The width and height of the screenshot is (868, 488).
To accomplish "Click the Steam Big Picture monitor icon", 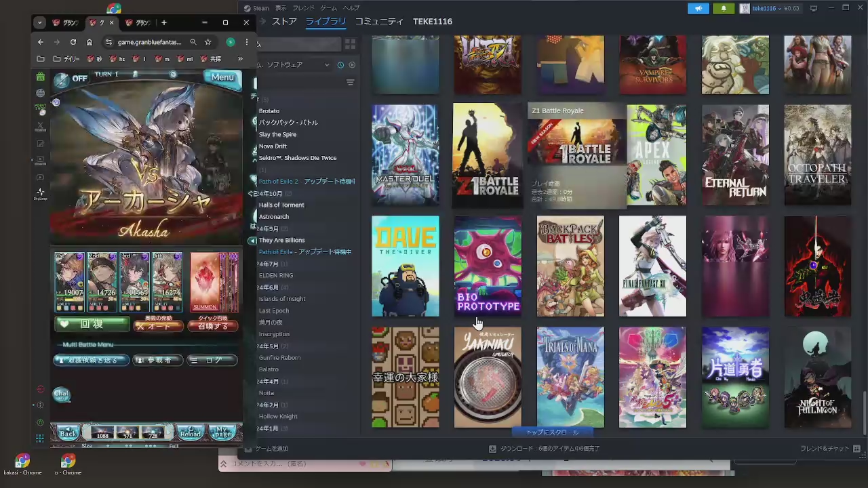I will pyautogui.click(x=814, y=8).
